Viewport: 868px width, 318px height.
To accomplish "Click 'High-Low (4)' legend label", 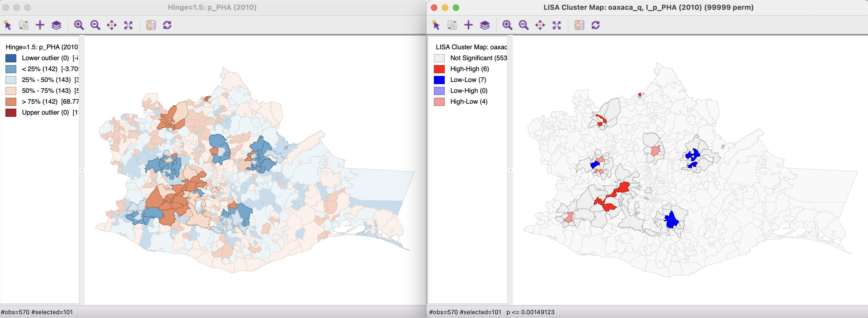I will click(x=469, y=101).
